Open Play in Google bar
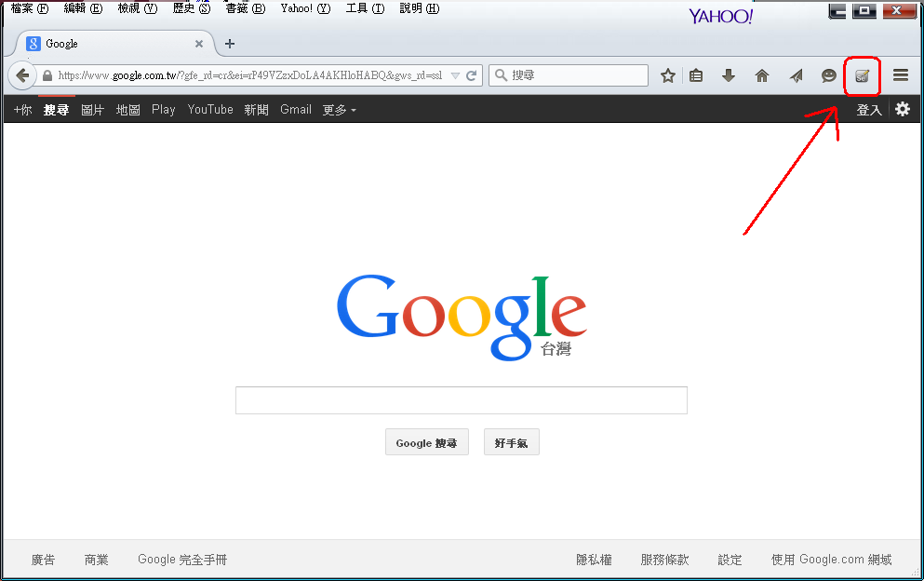 coord(163,110)
